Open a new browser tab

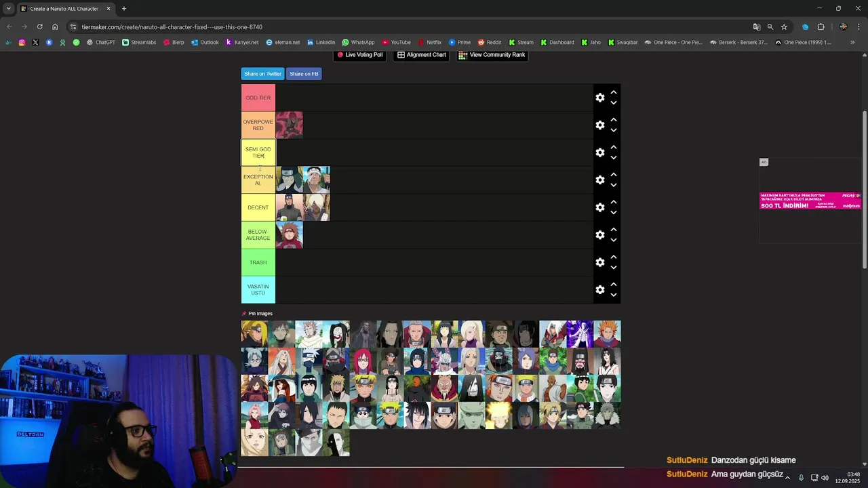[123, 9]
